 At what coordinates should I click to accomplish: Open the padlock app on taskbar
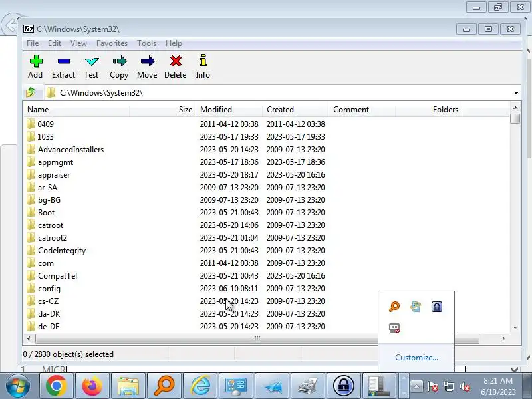pyautogui.click(x=344, y=386)
